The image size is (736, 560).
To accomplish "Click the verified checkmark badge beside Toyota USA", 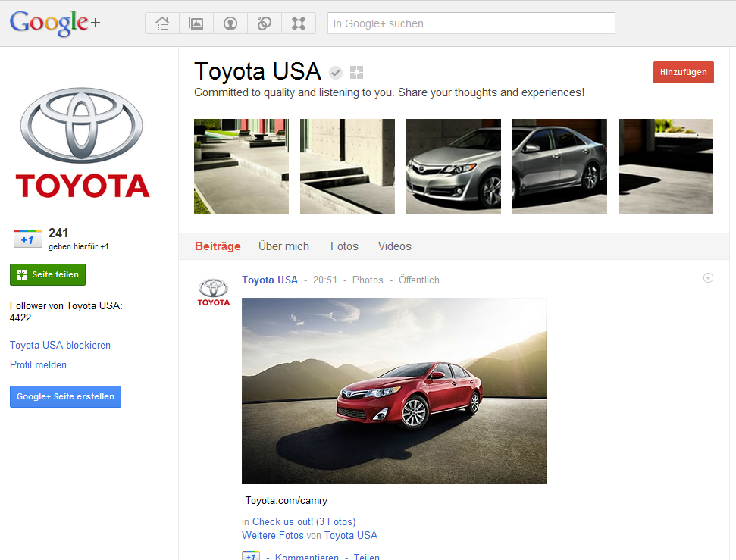I will [336, 73].
